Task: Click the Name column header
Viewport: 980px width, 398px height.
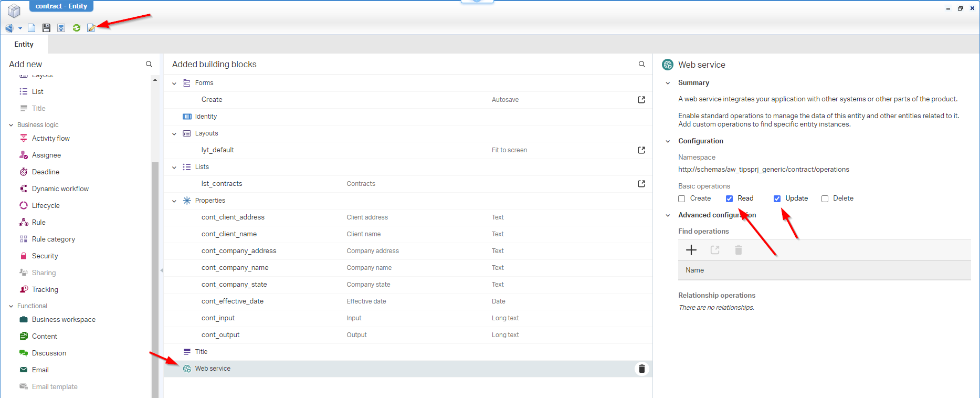Action: [x=825, y=270]
